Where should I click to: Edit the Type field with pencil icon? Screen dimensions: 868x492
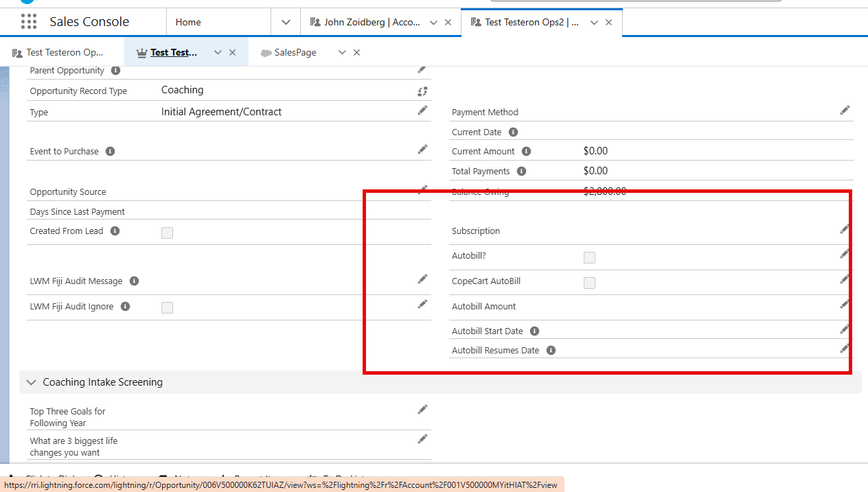pyautogui.click(x=422, y=110)
